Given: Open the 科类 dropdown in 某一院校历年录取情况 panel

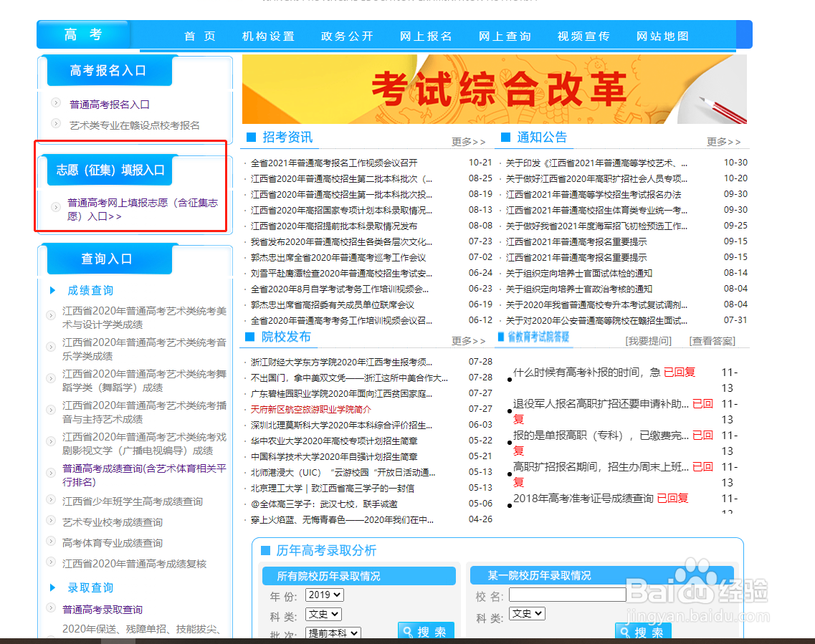Looking at the screenshot, I should (x=527, y=613).
